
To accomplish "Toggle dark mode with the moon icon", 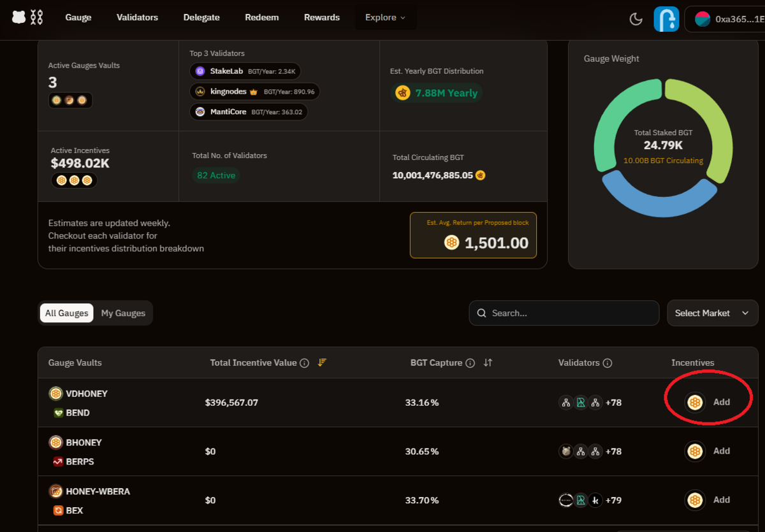I will pyautogui.click(x=636, y=19).
